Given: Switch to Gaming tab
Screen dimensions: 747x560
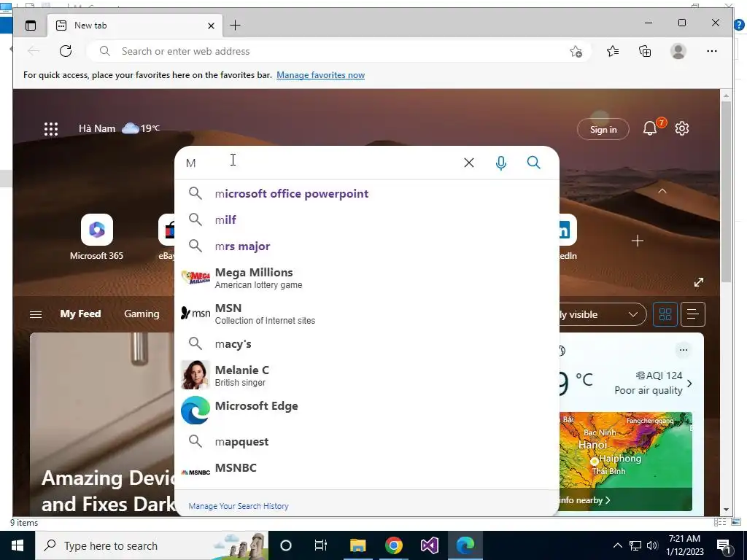Looking at the screenshot, I should pos(142,314).
